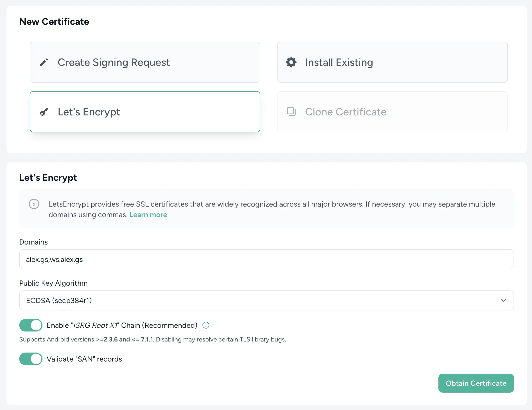This screenshot has height=410, width=532.
Task: Select the Let's Encrypt option
Action: click(145, 112)
